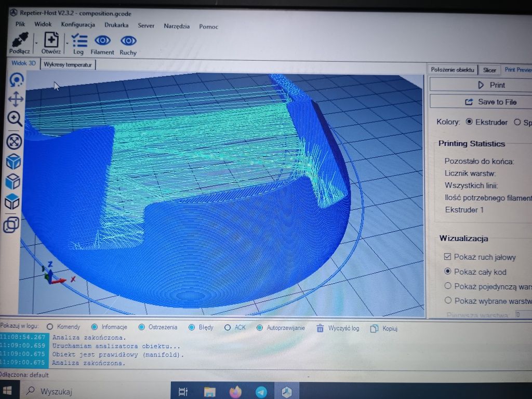Click the 'Licznik warstw:' statistics entry
Screen dimensions: 532x399
tap(470, 174)
